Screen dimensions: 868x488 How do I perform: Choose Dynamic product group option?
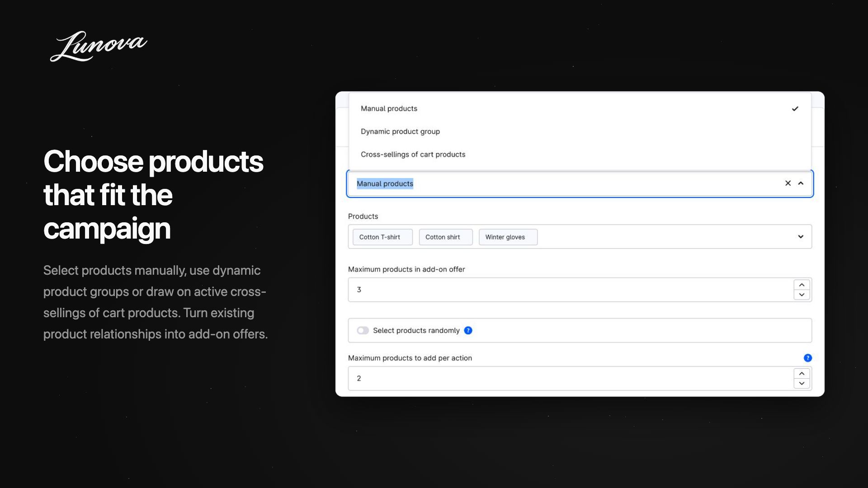[580, 131]
